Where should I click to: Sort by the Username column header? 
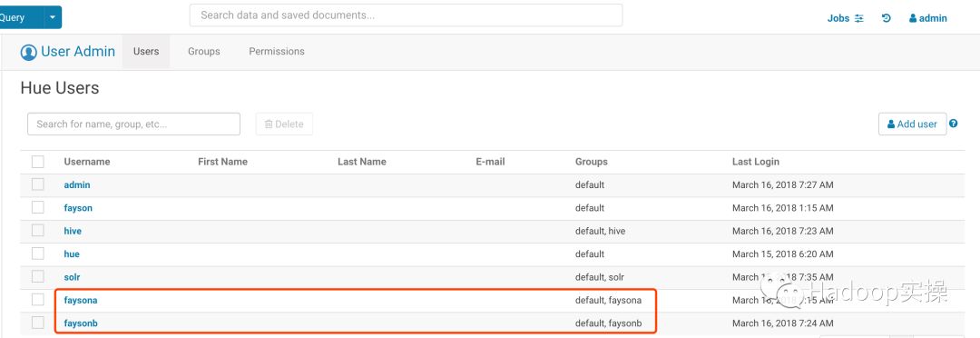(87, 162)
